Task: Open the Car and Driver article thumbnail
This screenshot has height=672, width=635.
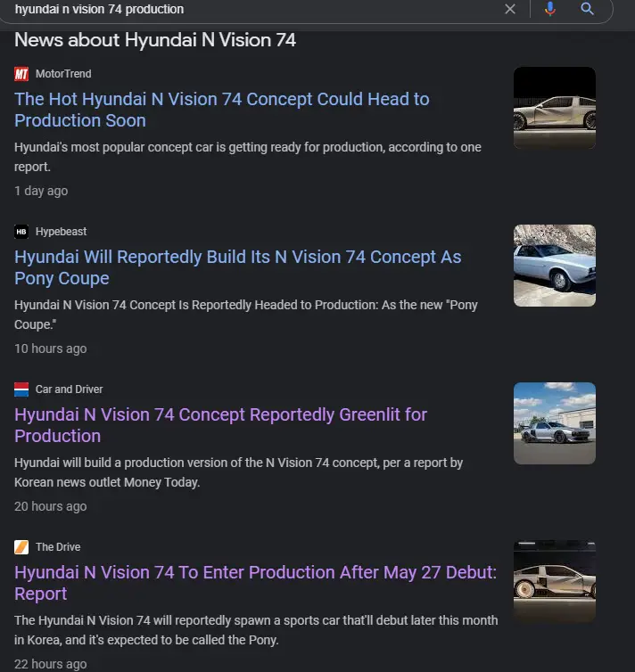Action: (555, 423)
